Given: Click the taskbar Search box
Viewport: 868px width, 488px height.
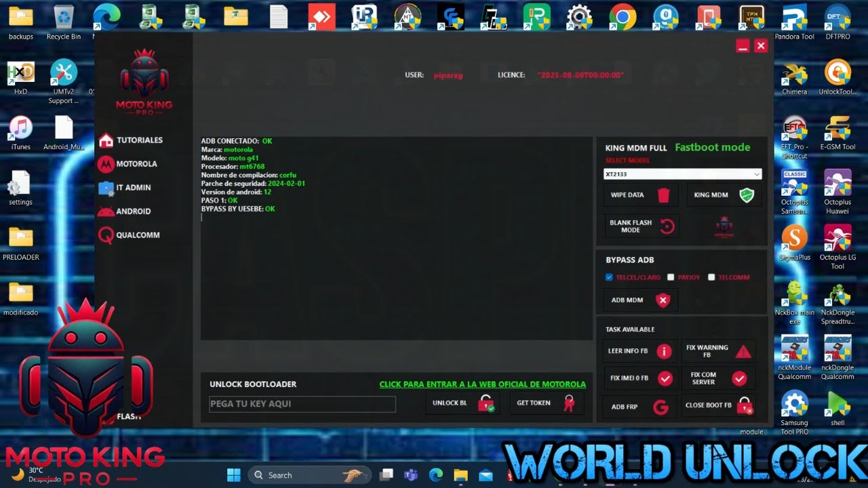Looking at the screenshot, I should point(309,475).
